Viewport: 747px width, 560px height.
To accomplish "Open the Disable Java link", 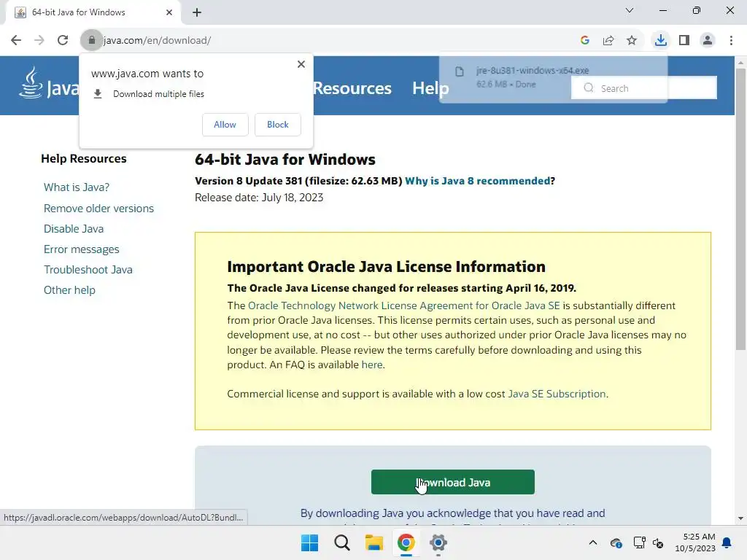I will click(74, 229).
